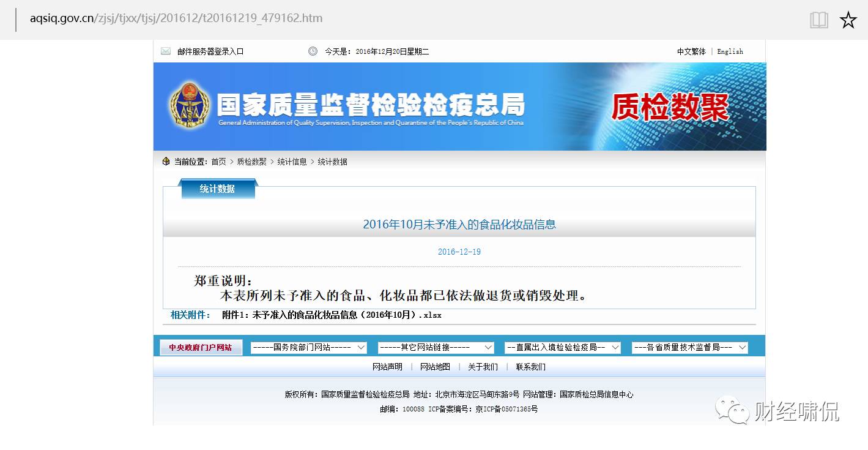Open 邮件服务器登录入口 link
The width and height of the screenshot is (868, 450).
coord(210,51)
